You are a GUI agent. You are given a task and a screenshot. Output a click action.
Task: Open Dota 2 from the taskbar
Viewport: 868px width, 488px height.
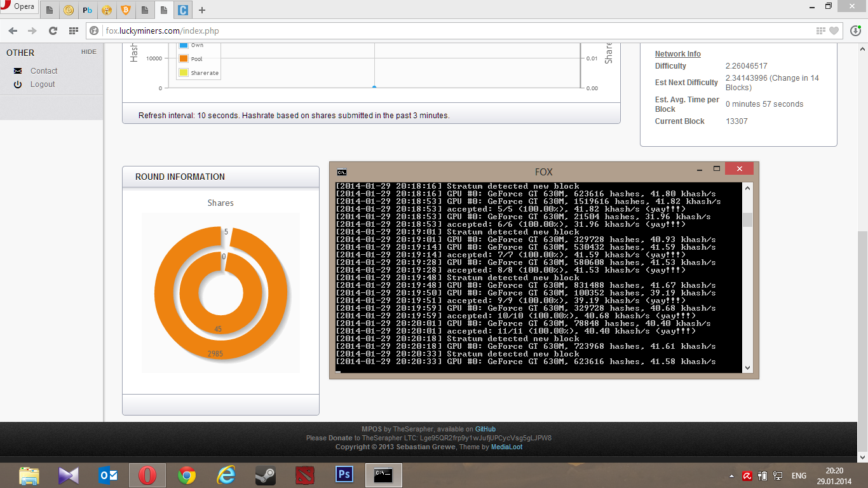pos(305,475)
